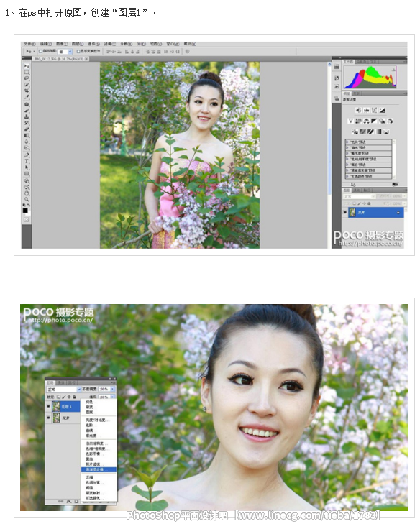Toggle lock all (padlock) in floating Layers panel
Image resolution: width=420 pixels, height=529 pixels.
[74, 397]
